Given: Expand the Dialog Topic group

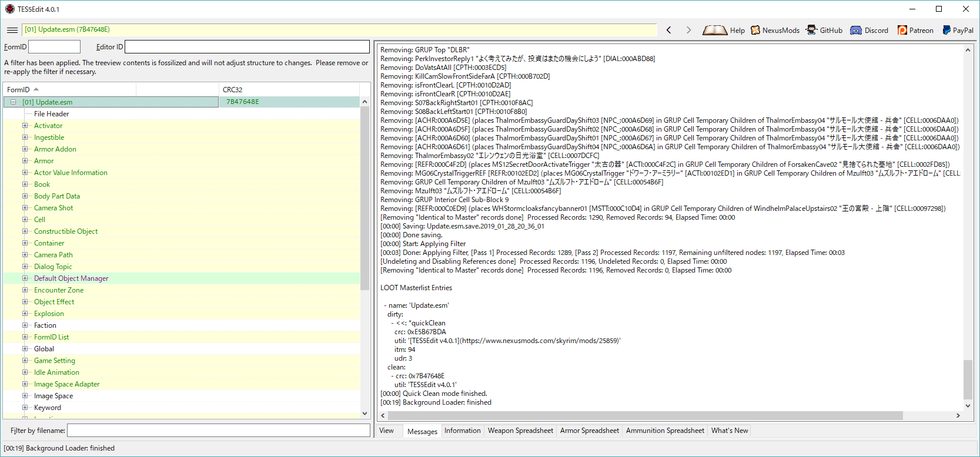Looking at the screenshot, I should pyautogui.click(x=25, y=267).
